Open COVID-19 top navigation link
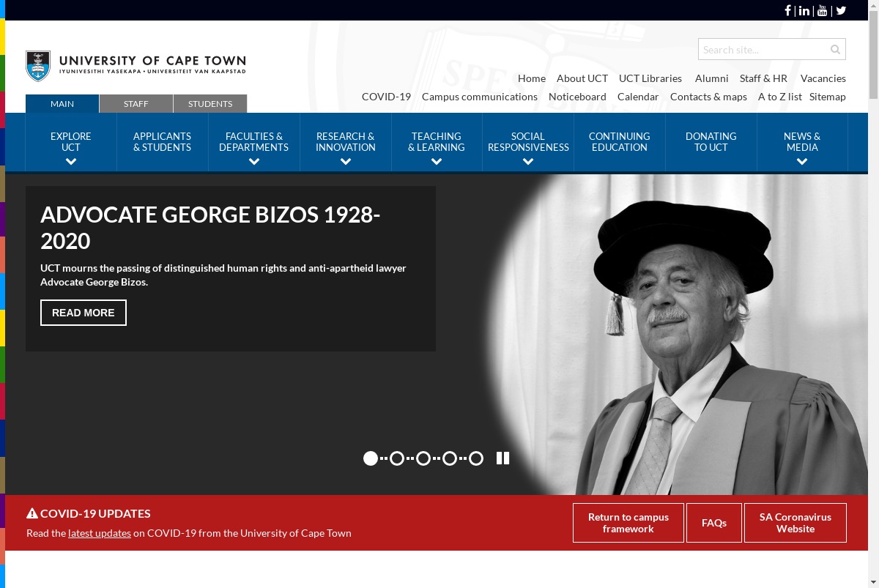 point(386,97)
